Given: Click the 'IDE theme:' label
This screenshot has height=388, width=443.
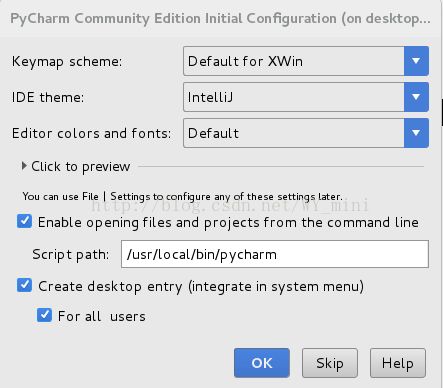Looking at the screenshot, I should pos(48,97).
